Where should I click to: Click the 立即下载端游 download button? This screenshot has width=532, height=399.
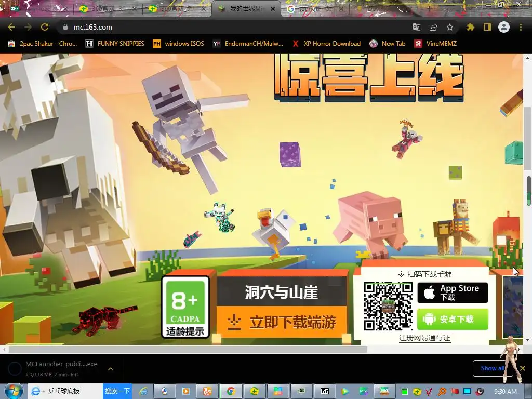click(x=282, y=322)
